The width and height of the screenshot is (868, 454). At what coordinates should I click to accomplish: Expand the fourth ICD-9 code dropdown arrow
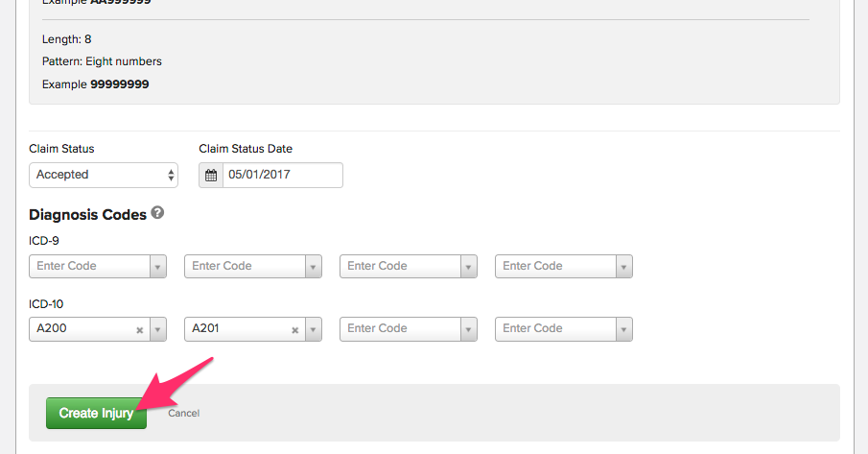(623, 267)
